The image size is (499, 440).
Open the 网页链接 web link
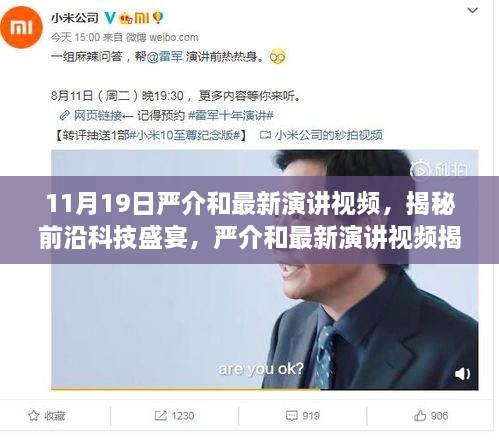click(x=98, y=116)
